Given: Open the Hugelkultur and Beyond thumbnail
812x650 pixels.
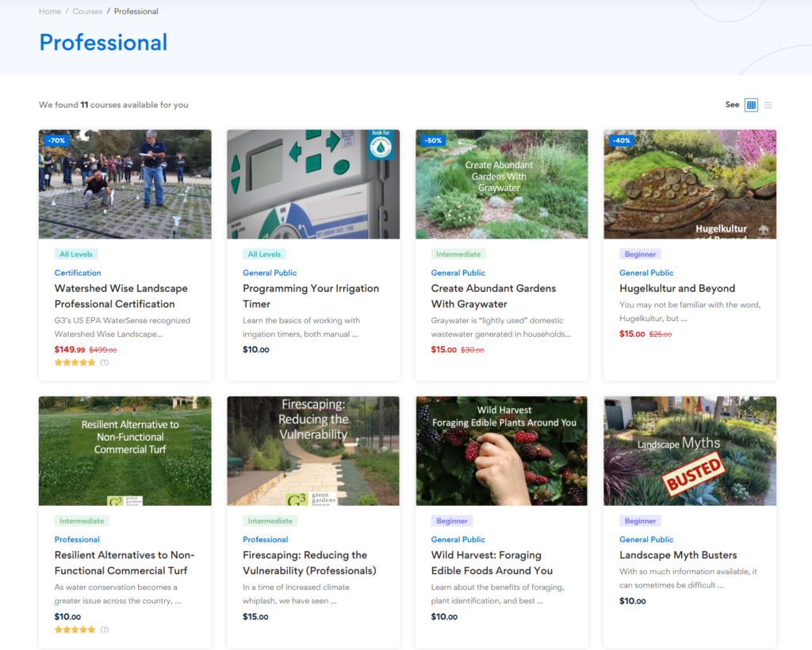Looking at the screenshot, I should pos(690,184).
